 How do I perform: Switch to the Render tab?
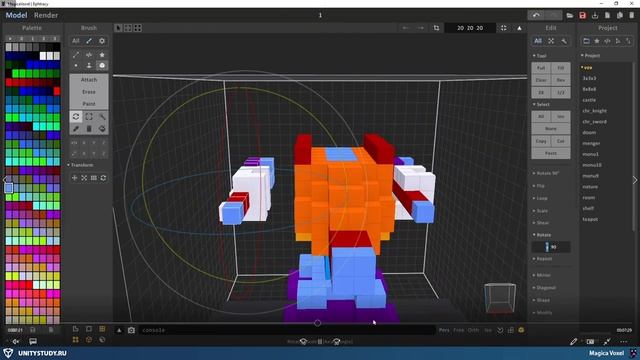click(x=46, y=15)
